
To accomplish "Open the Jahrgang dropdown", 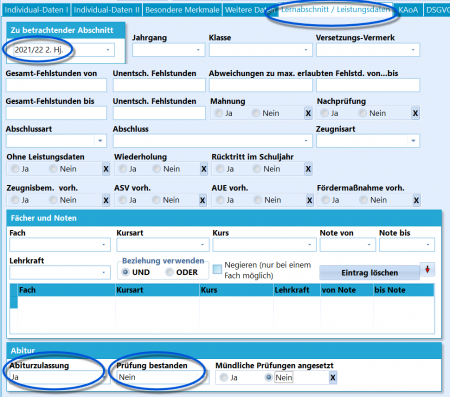I will (x=168, y=50).
